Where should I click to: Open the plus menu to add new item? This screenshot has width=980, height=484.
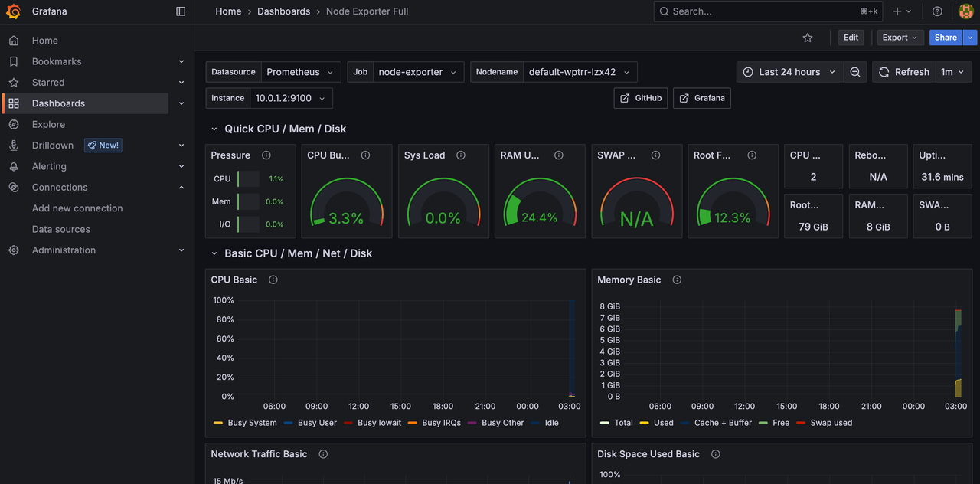tap(898, 11)
